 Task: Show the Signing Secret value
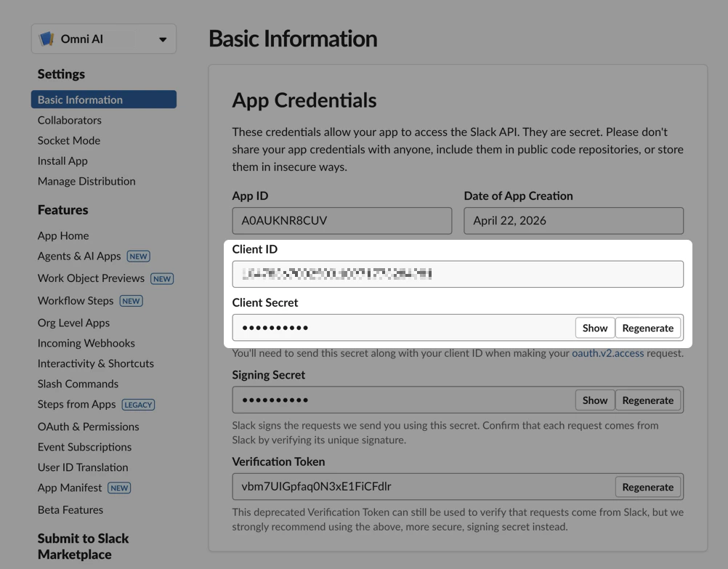(594, 400)
